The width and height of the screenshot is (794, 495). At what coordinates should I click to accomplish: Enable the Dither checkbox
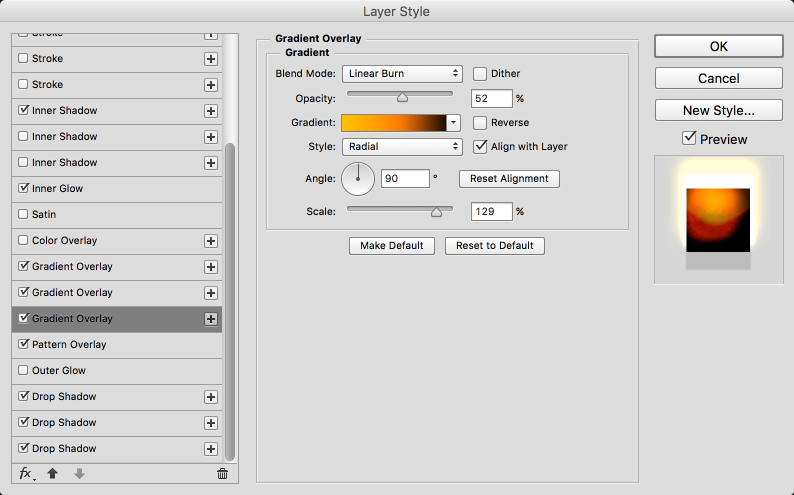(x=480, y=74)
